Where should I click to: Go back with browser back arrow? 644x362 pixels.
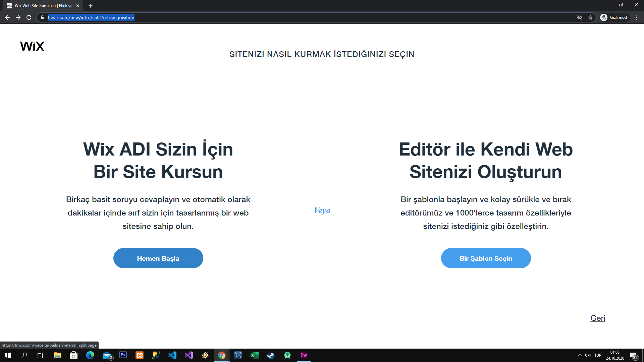(x=7, y=17)
